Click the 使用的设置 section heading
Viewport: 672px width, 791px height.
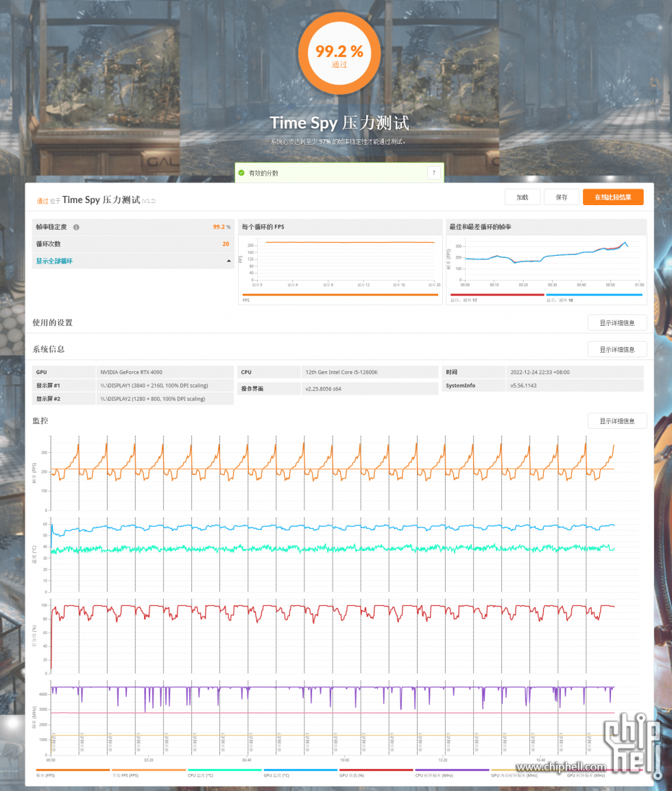[52, 322]
